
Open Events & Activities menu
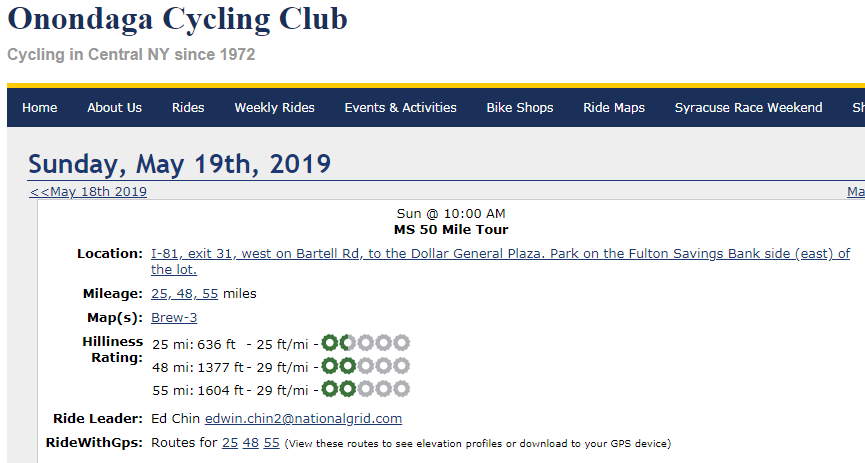[x=400, y=107]
